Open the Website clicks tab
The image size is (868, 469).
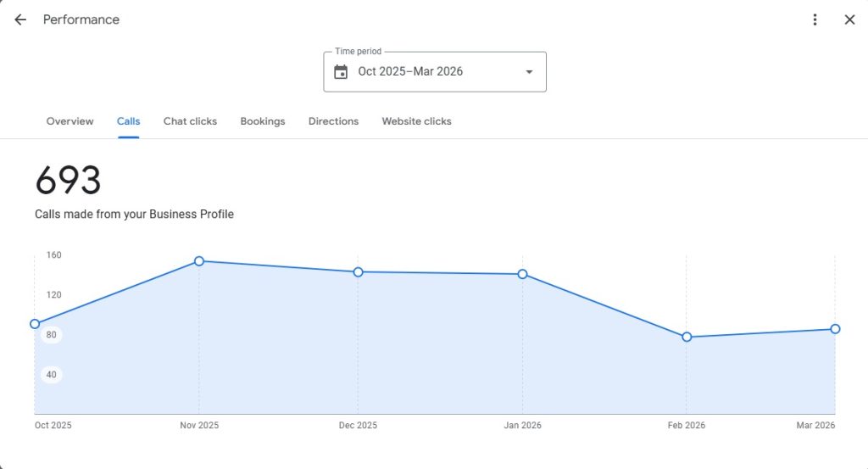tap(416, 121)
